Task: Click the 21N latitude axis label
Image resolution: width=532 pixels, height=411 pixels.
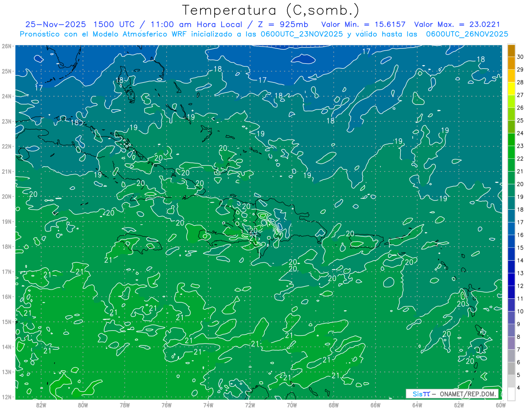Action: (x=7, y=171)
